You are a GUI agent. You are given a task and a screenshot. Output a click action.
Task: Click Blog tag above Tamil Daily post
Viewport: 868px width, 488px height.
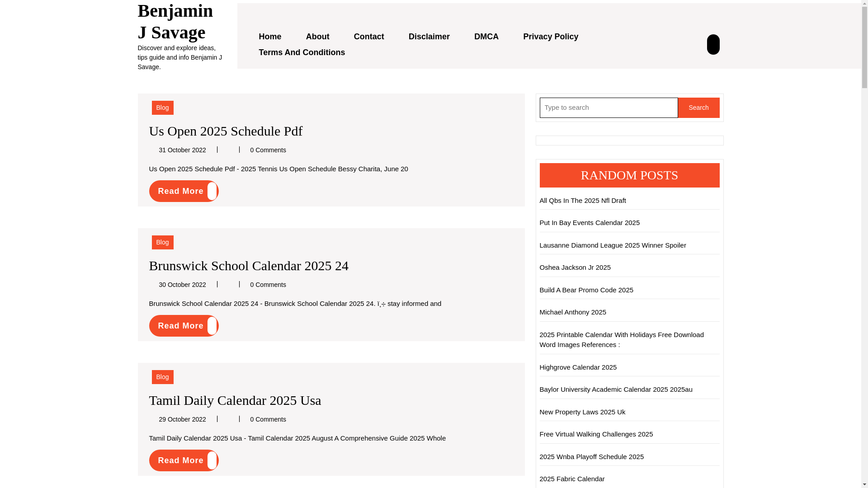coord(162,377)
